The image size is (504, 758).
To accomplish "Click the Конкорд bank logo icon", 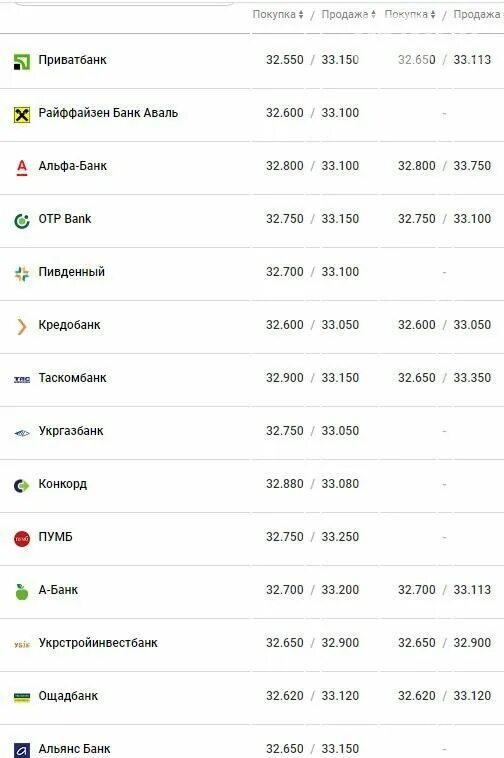I will click(22, 485).
